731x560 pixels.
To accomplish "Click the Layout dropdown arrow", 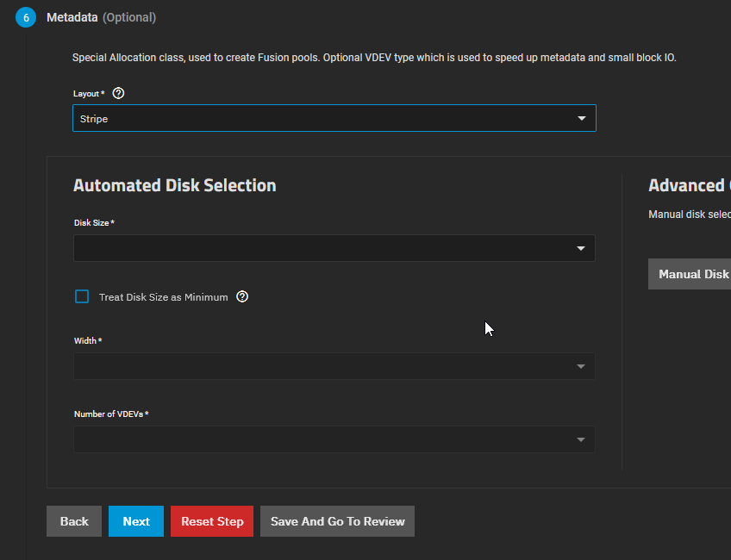I will click(x=582, y=118).
